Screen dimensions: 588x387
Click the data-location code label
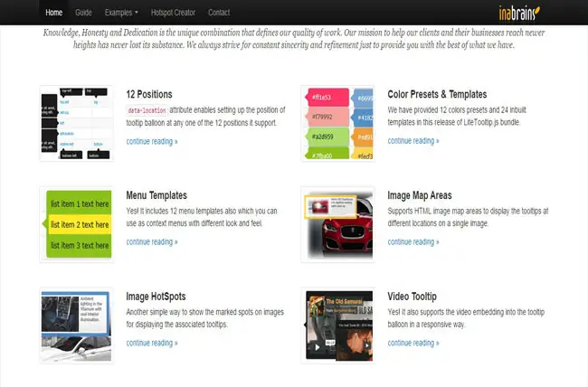pos(147,110)
